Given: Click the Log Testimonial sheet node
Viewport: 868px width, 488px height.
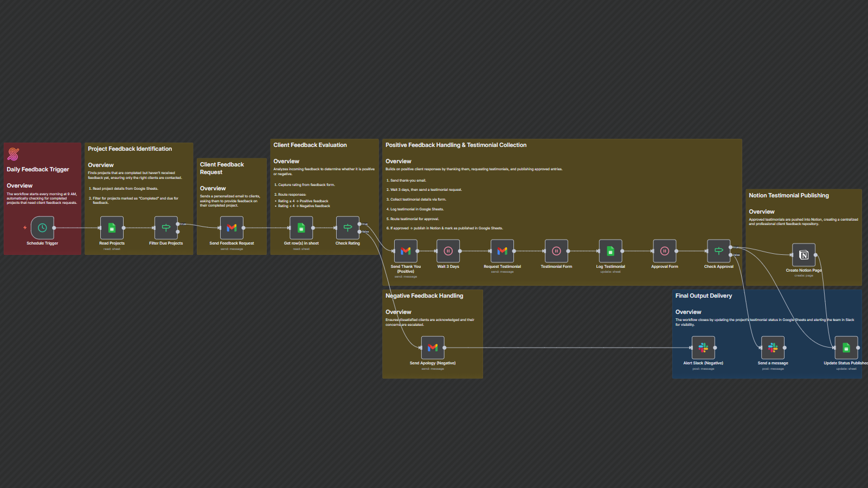Looking at the screenshot, I should point(610,251).
